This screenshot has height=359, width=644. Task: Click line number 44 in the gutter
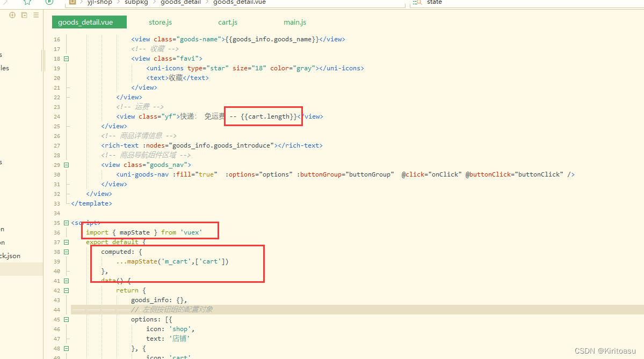point(57,310)
